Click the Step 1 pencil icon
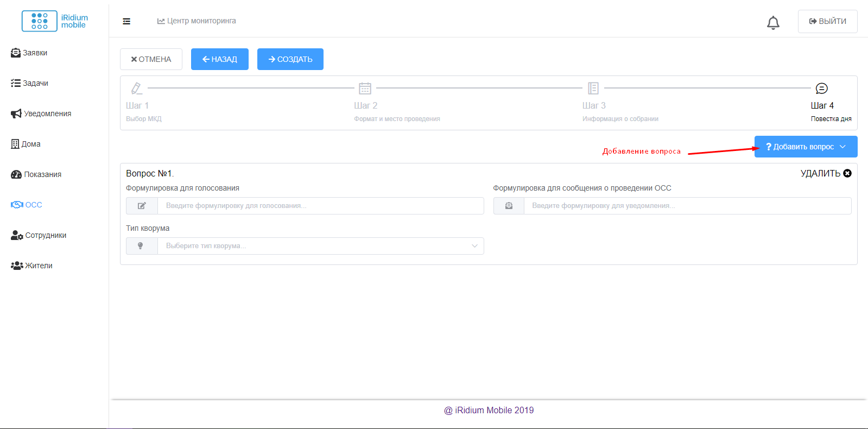This screenshot has width=868, height=429. (137, 88)
